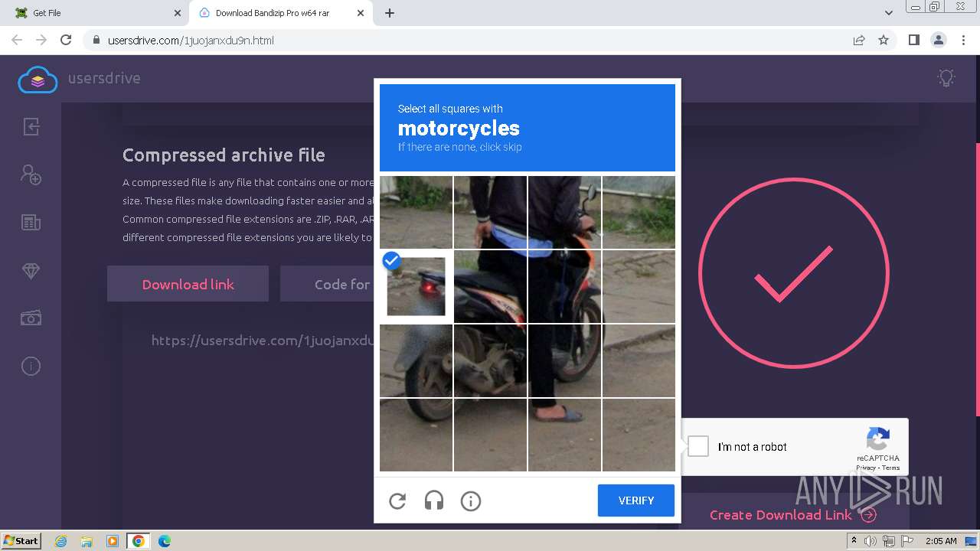Click the system tray volume icon
The width and height of the screenshot is (980, 551).
[871, 541]
